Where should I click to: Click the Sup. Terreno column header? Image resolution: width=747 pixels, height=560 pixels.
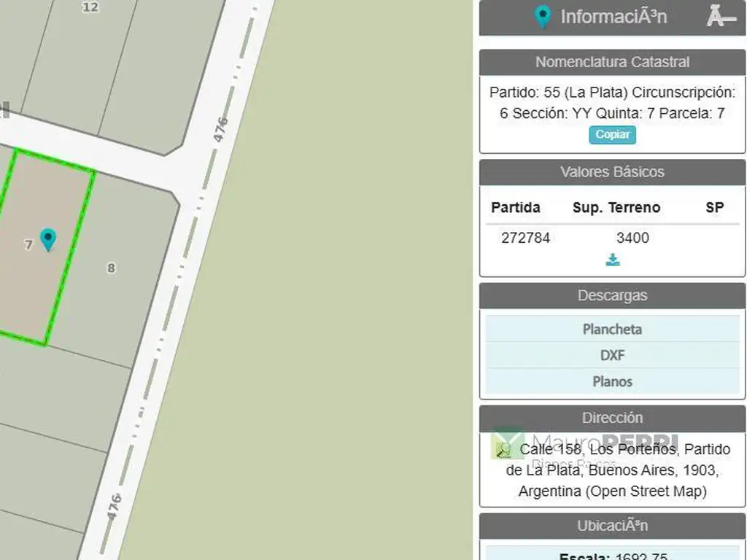(x=616, y=207)
